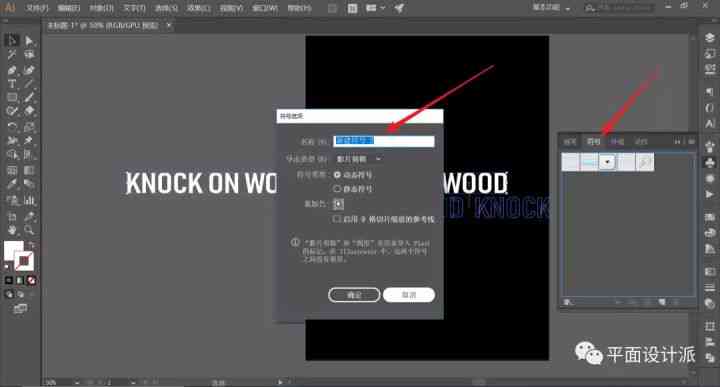Click the horizontal scrollbar at bottom

click(x=479, y=382)
